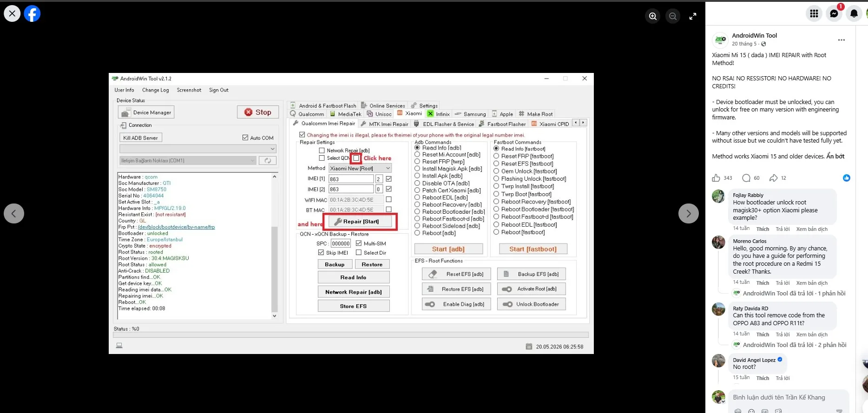The image size is (868, 413).
Task: Open the post comment icon
Action: point(746,178)
